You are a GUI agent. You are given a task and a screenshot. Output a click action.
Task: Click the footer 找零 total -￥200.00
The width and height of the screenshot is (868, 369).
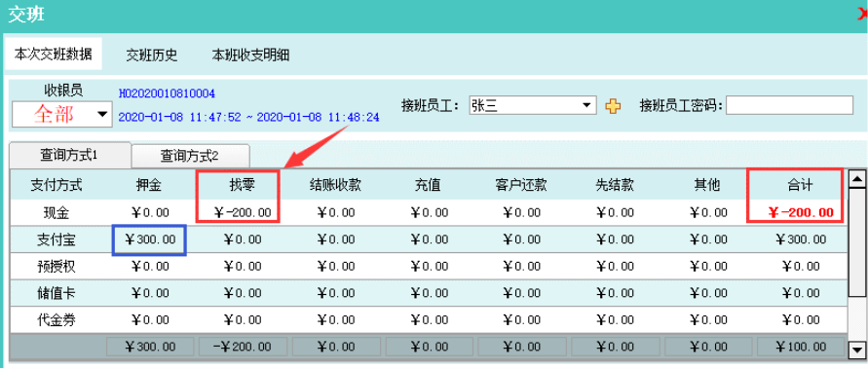pos(243,347)
